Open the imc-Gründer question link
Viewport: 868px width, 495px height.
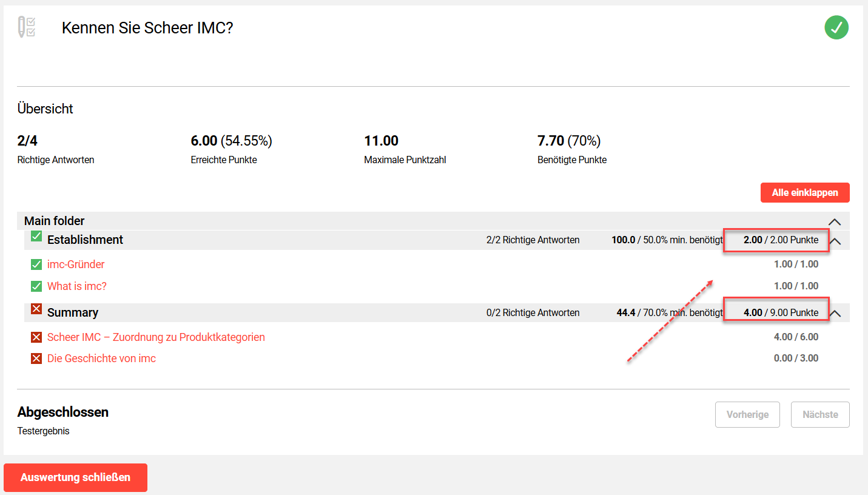click(76, 264)
